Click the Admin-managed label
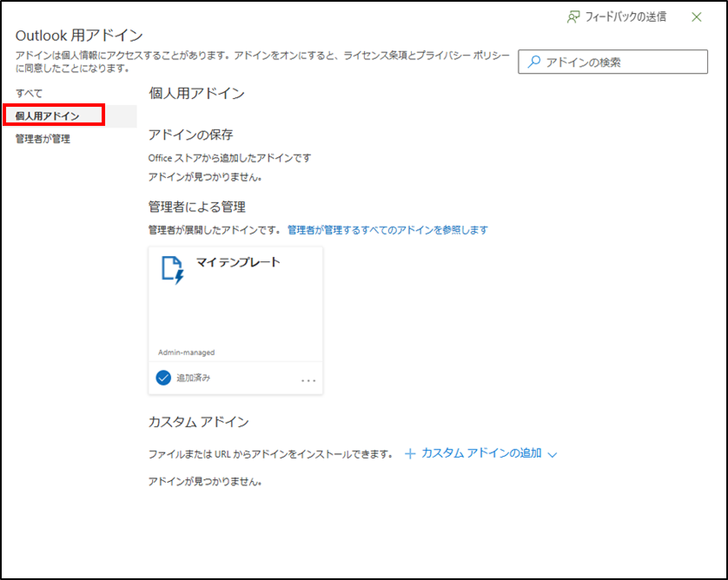Image resolution: width=728 pixels, height=580 pixels. click(186, 353)
